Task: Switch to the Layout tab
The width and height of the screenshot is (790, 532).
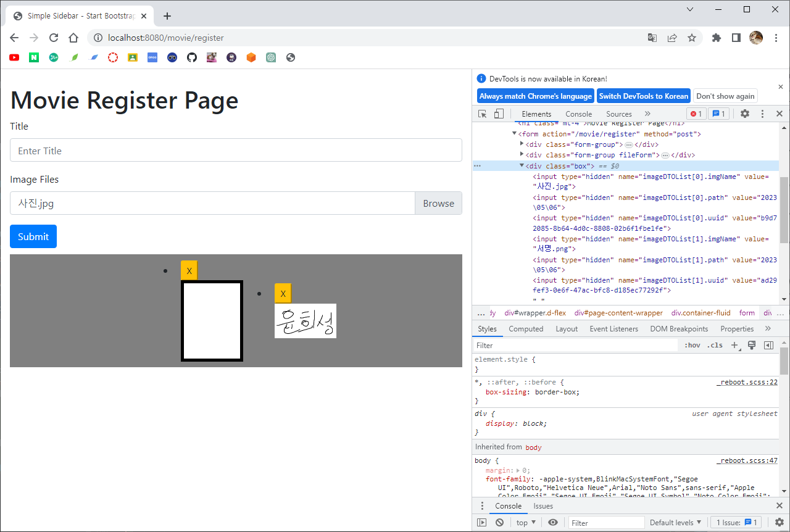Action: pos(567,329)
